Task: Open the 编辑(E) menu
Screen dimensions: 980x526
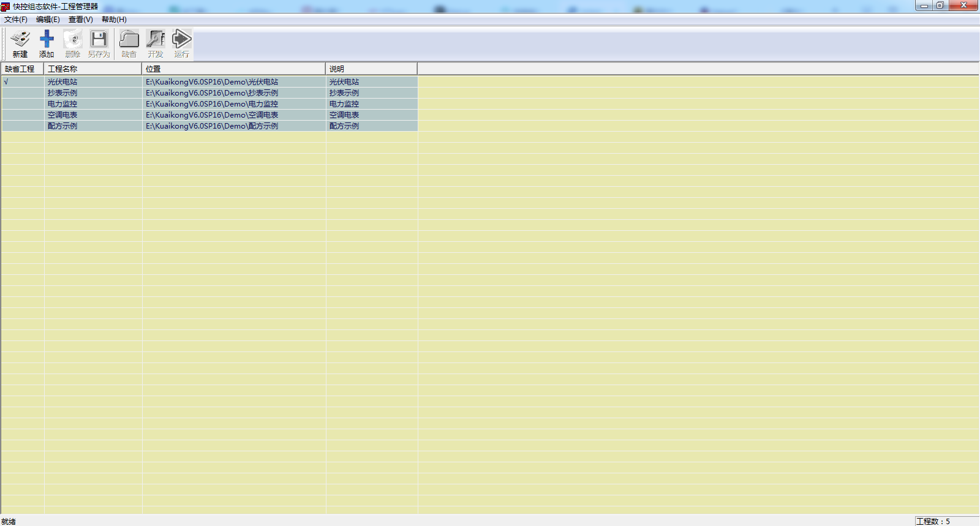Action: coord(48,20)
